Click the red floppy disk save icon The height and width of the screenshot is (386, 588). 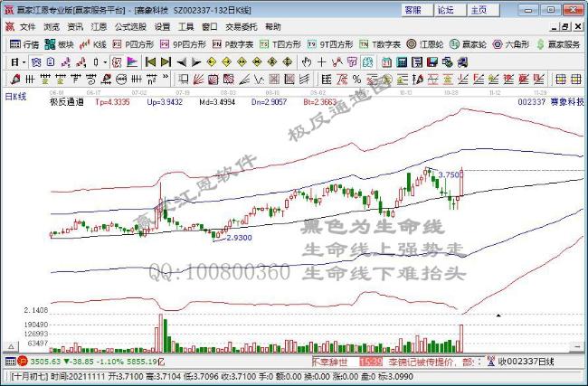tap(432, 62)
